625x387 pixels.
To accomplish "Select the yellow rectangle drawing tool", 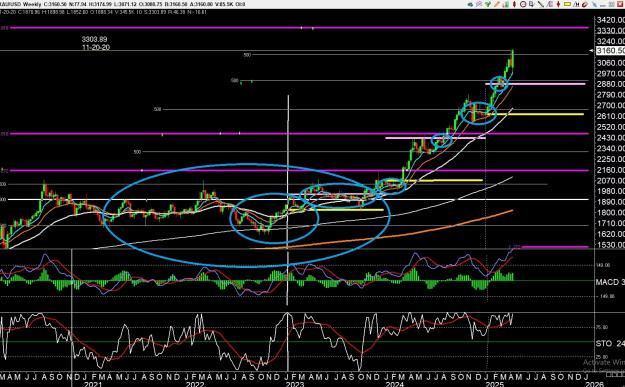I will click(x=568, y=4).
